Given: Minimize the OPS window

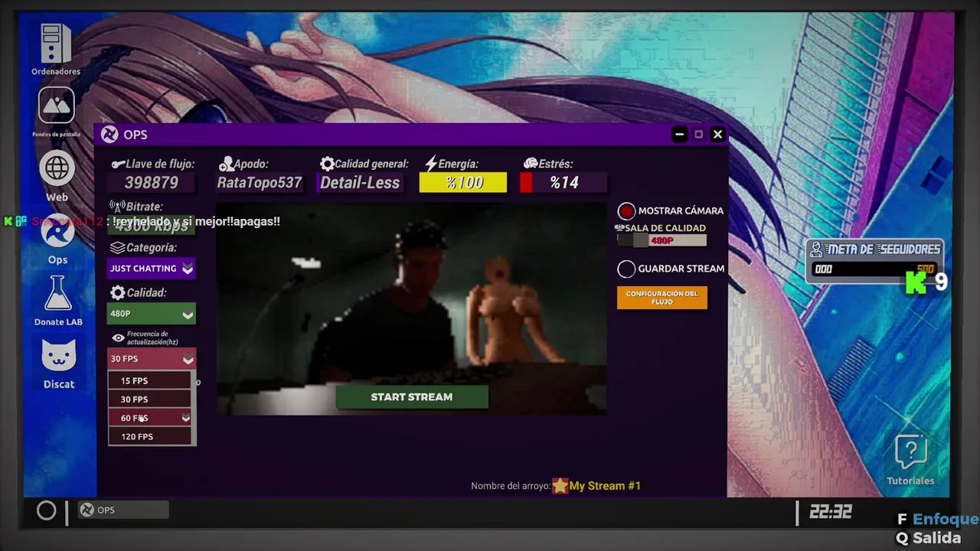Looking at the screenshot, I should point(679,135).
